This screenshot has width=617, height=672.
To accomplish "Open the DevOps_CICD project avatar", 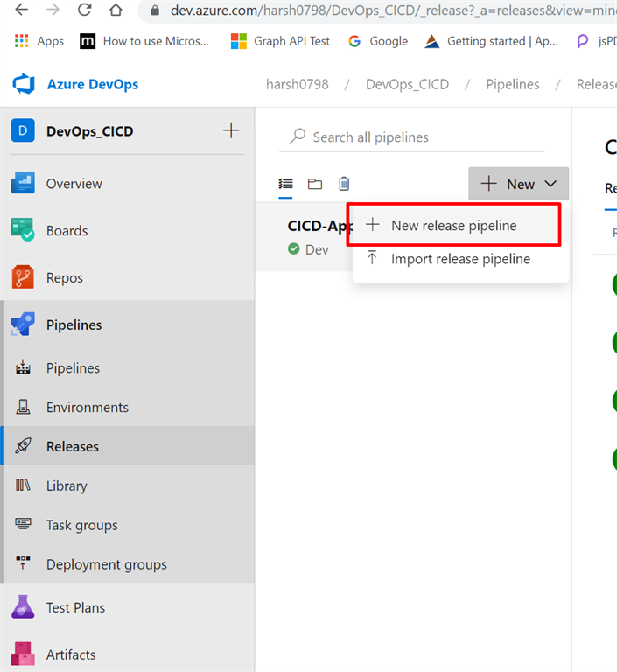I will coord(23,130).
